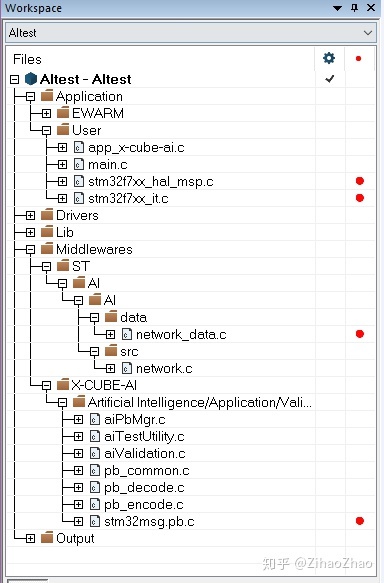Click the Drivers folder icon

(47, 215)
